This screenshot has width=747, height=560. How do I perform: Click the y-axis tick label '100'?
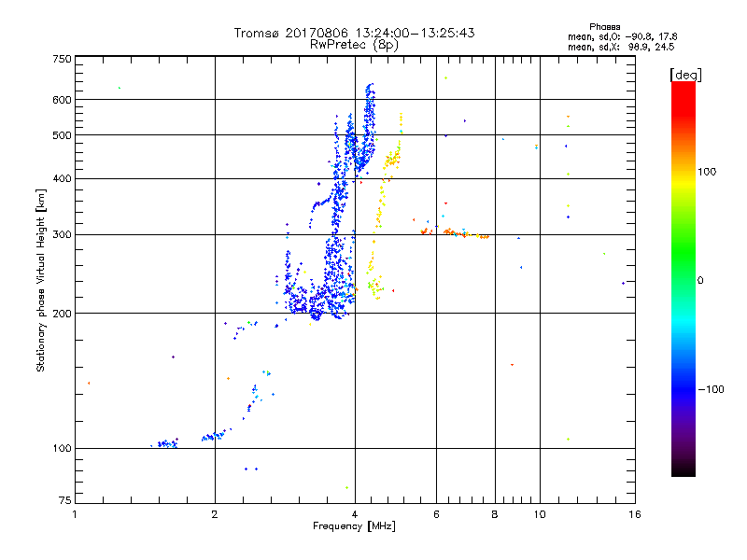pyautogui.click(x=62, y=448)
